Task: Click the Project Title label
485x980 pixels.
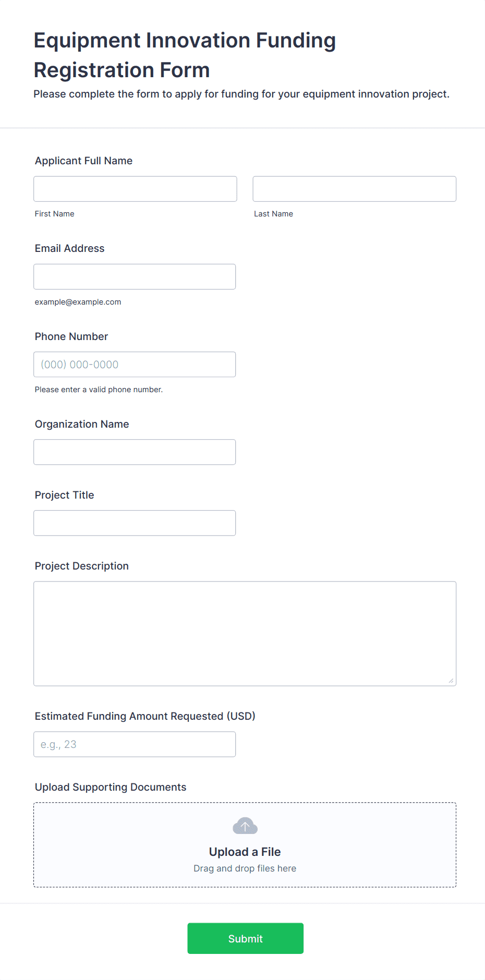Action: click(x=64, y=495)
